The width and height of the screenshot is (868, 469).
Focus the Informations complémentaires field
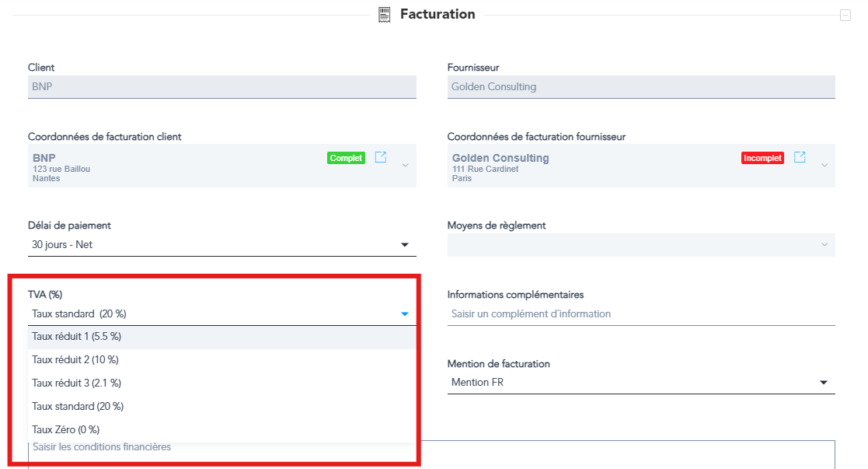coord(640,314)
